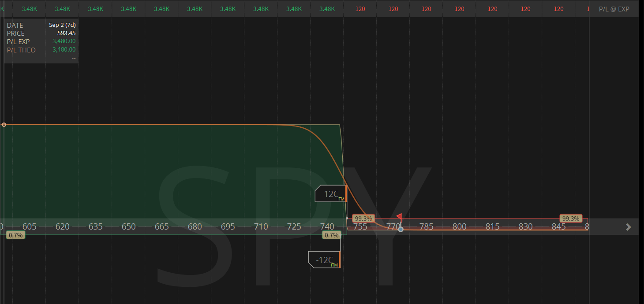644x304 pixels.
Task: Click the red 120 cell above 845
Action: click(559, 9)
